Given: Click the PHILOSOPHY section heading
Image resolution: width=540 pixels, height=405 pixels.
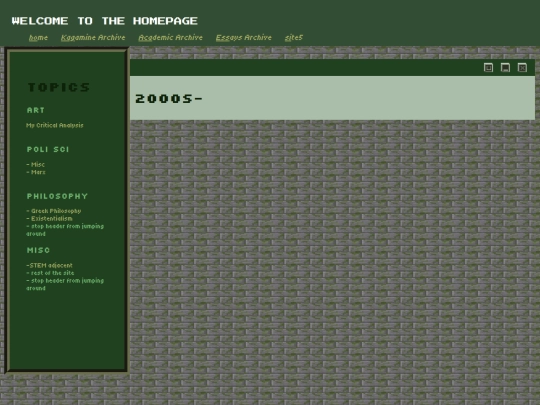Looking at the screenshot, I should coord(58,196).
